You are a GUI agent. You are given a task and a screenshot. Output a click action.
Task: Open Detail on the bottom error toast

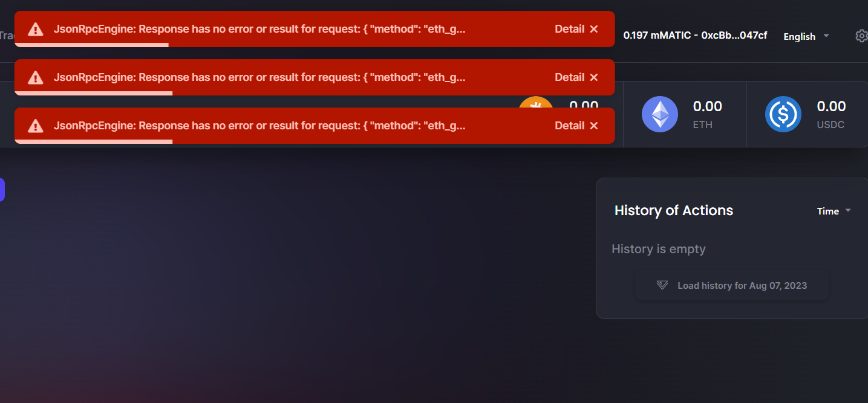click(x=569, y=126)
